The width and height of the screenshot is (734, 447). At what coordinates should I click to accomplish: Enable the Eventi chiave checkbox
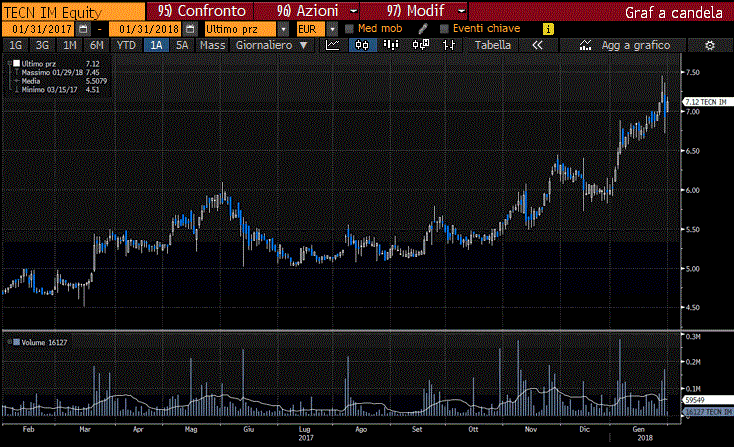point(444,29)
